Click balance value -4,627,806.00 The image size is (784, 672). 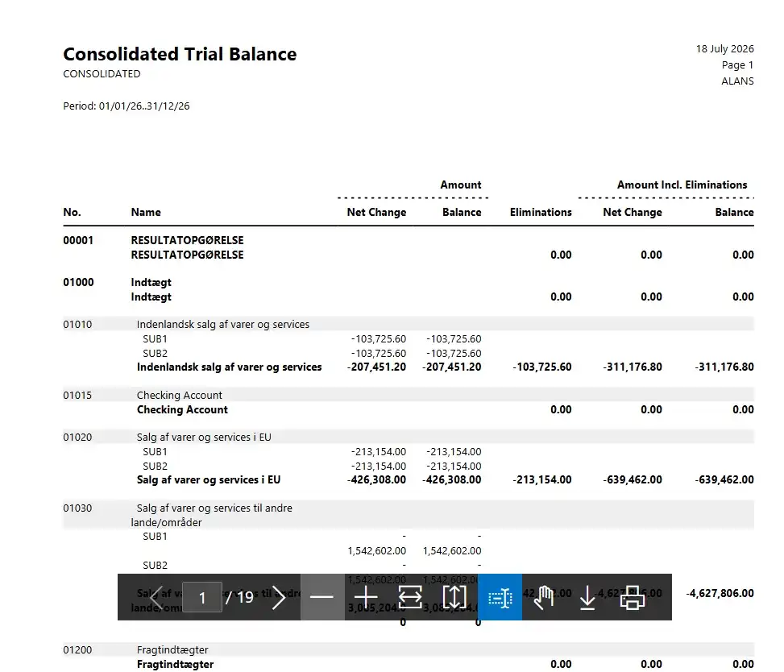pos(720,593)
